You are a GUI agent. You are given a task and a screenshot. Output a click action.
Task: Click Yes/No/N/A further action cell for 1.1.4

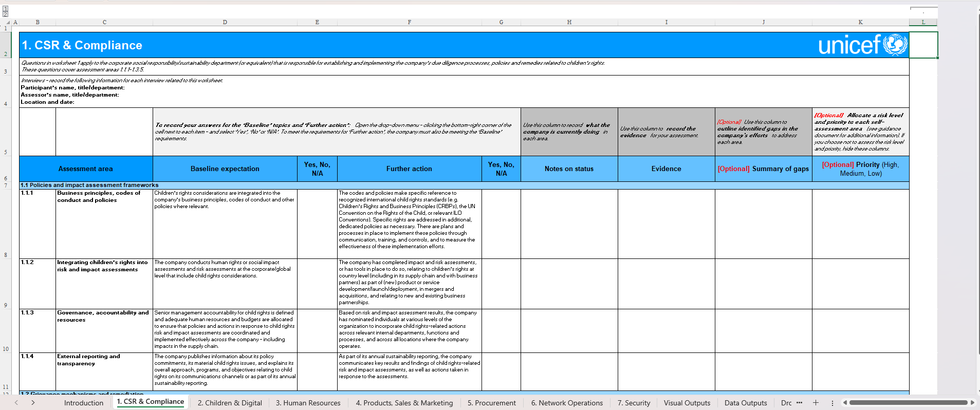(501, 371)
